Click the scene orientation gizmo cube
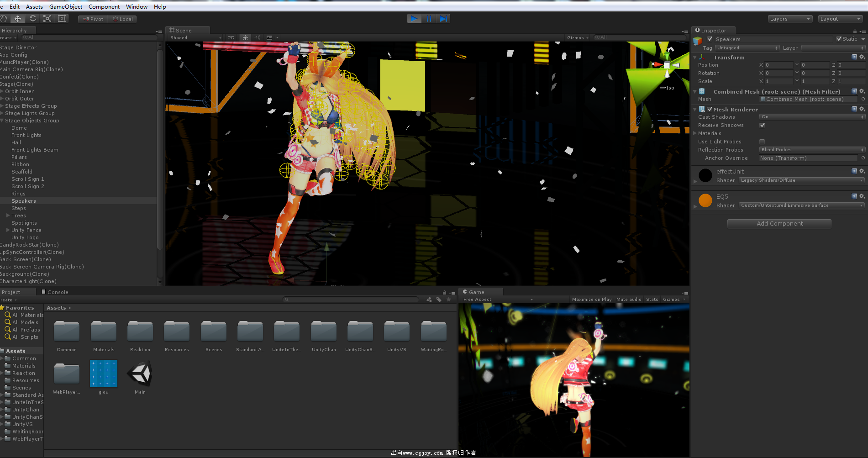 667,65
